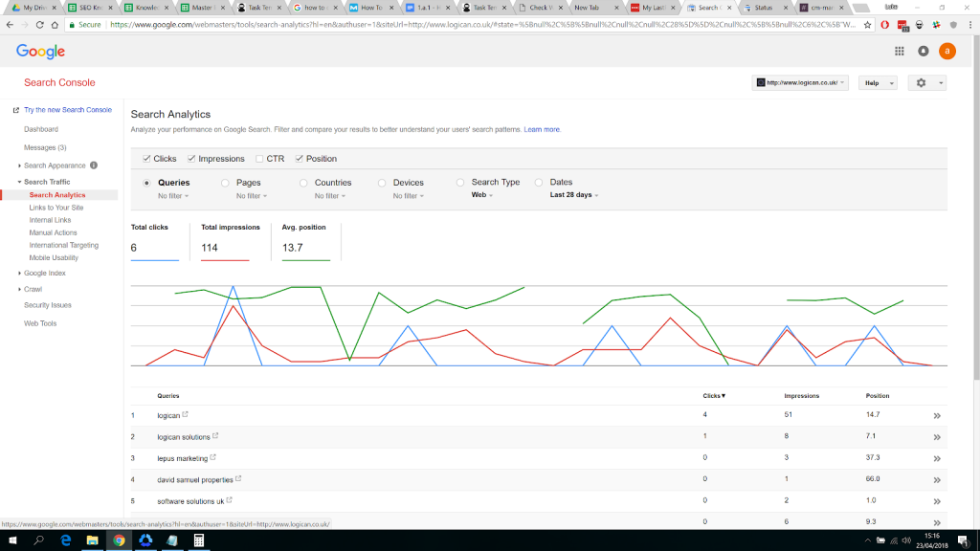This screenshot has width=980, height=551.
Task: Select the Countries radio button
Action: point(303,183)
